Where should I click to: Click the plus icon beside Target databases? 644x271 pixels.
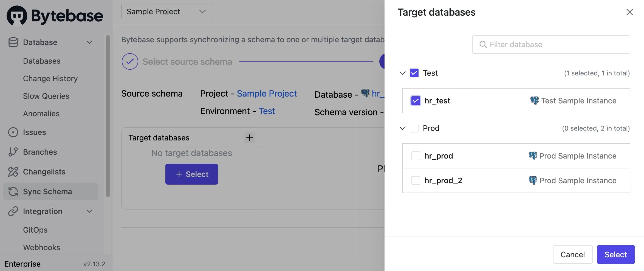tap(249, 138)
